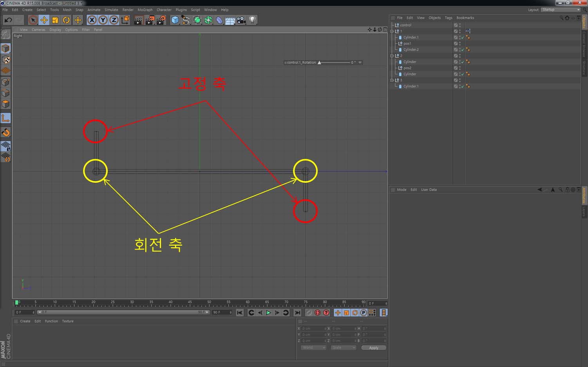This screenshot has width=588, height=367.
Task: Open the Layout Startup dropdown
Action: (x=561, y=10)
